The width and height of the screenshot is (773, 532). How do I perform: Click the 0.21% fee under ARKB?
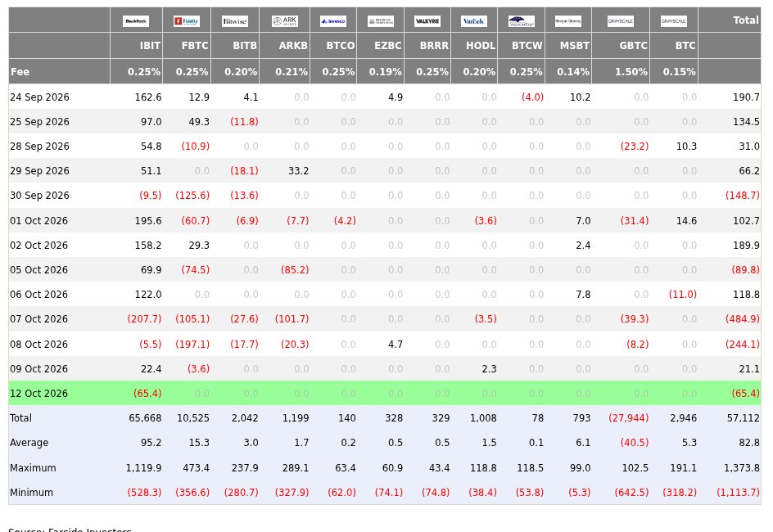292,72
